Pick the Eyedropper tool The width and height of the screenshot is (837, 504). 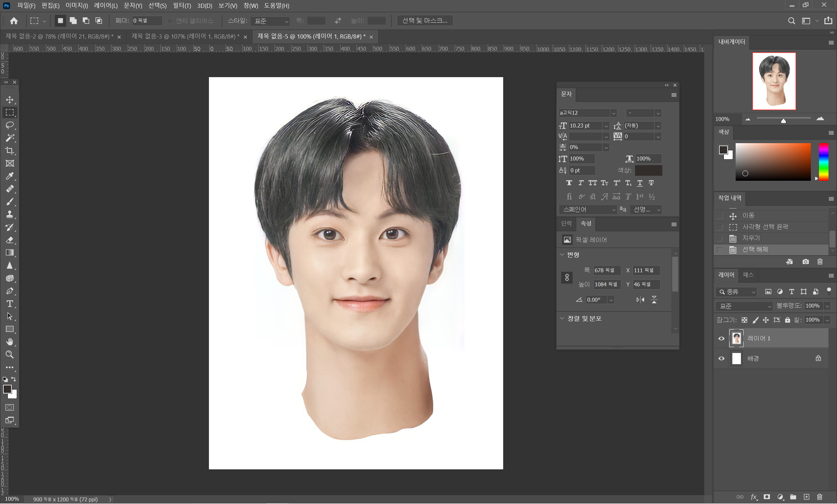[x=9, y=176]
